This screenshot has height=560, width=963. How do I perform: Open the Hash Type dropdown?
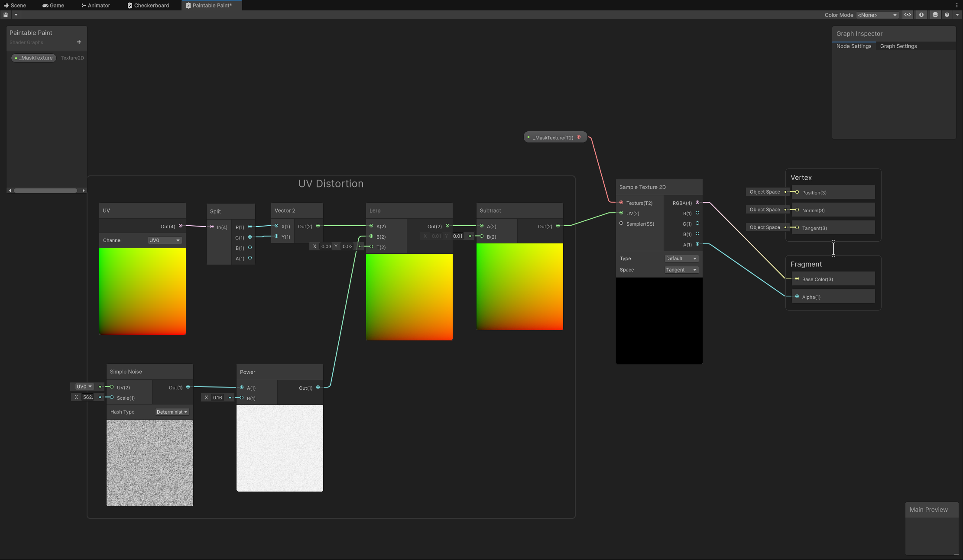172,412
